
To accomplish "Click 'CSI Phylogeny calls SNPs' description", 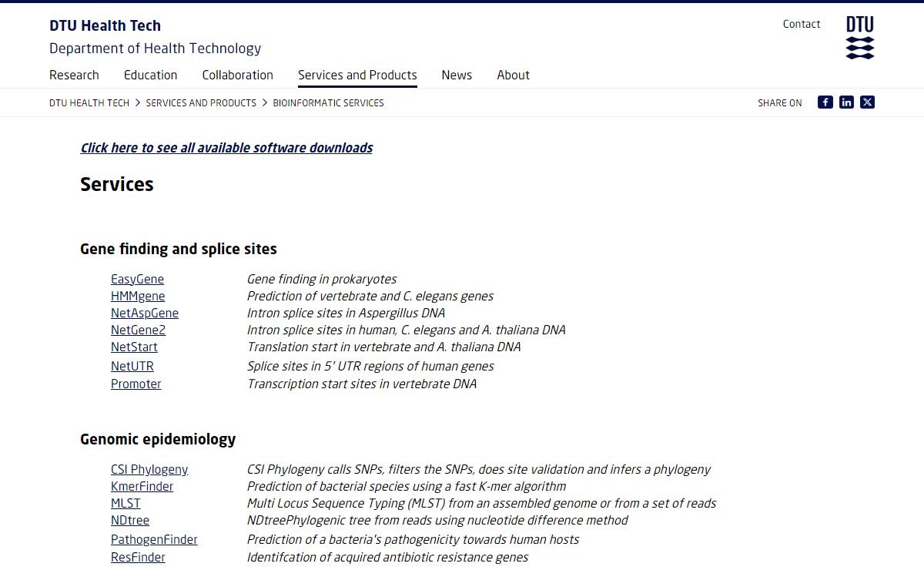I will click(x=479, y=469).
